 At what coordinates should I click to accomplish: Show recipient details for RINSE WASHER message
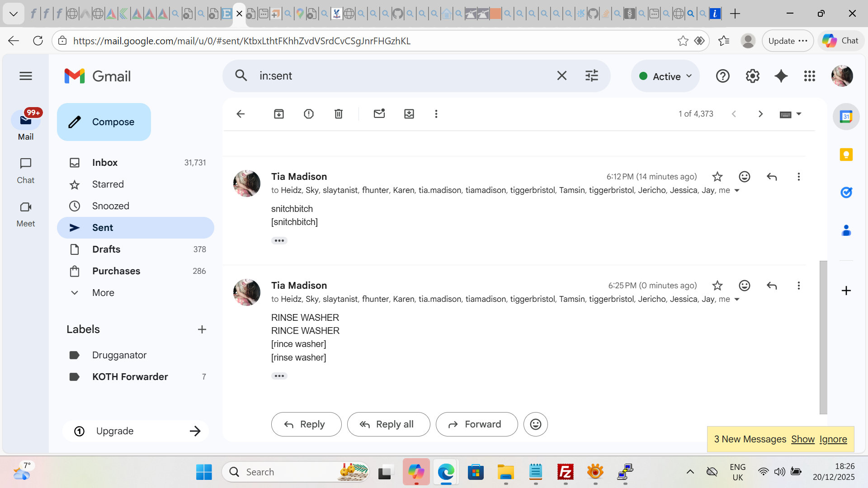click(x=737, y=300)
